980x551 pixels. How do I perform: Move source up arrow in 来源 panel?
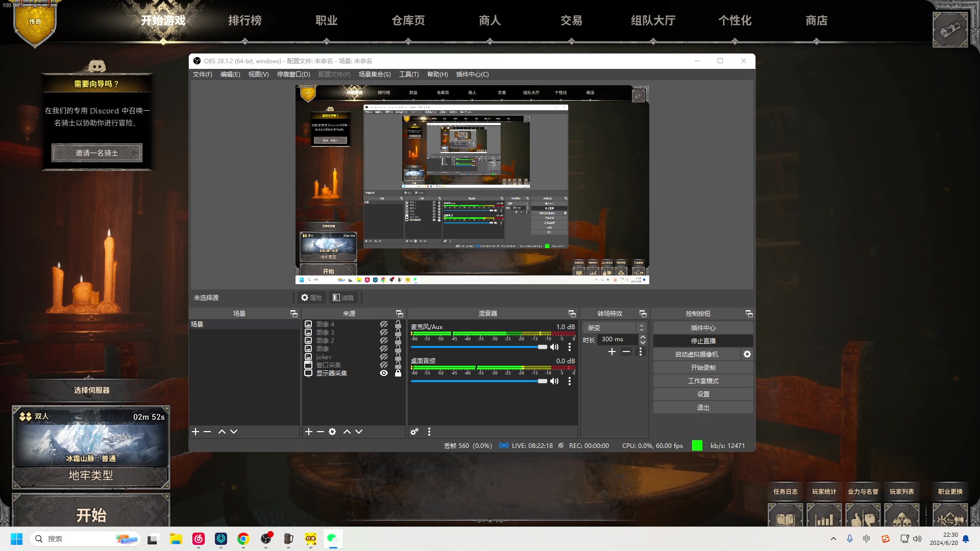click(x=347, y=432)
